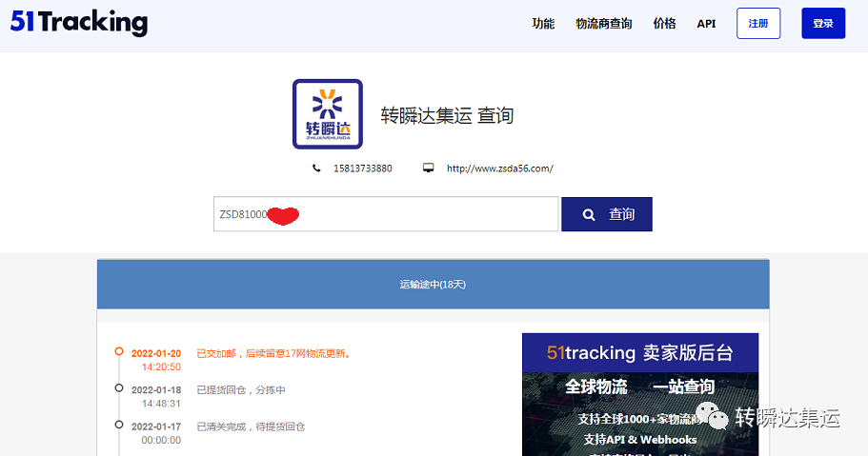Click the 注册 register button

coord(758,23)
